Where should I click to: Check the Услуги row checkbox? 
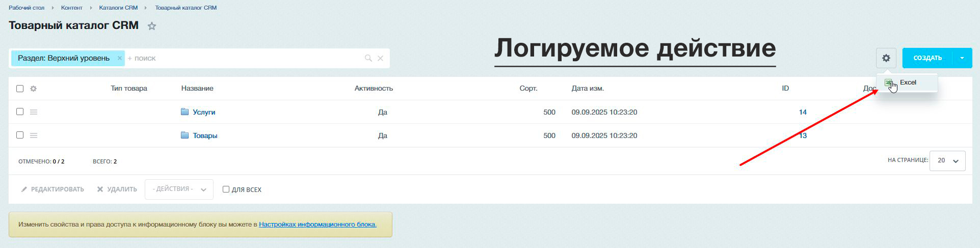(20, 112)
